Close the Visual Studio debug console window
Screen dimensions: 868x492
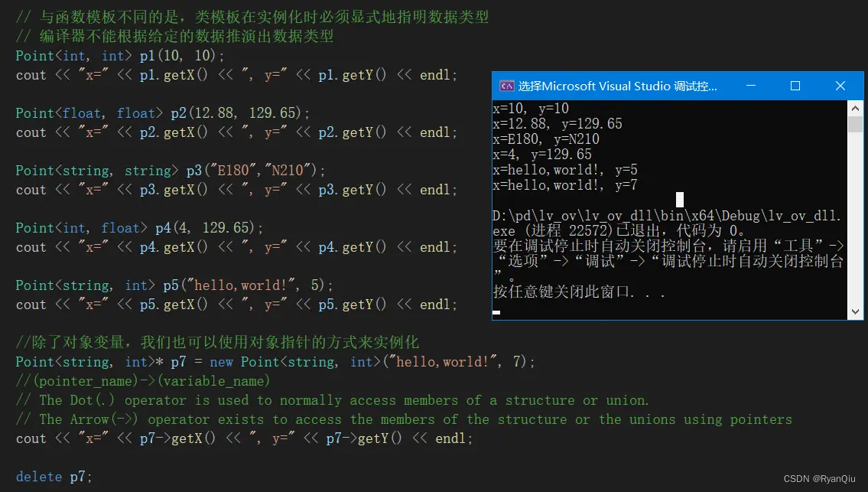point(840,86)
